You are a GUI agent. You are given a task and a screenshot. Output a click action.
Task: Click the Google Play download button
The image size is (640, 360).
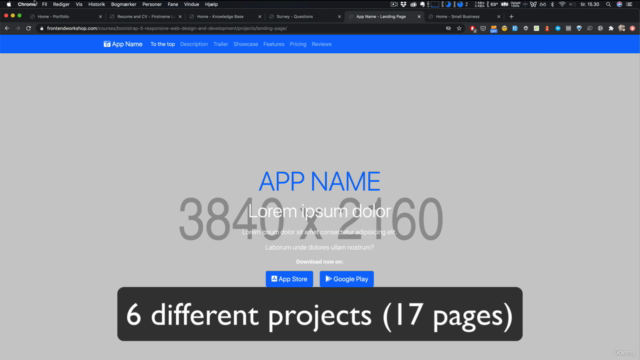[347, 279]
